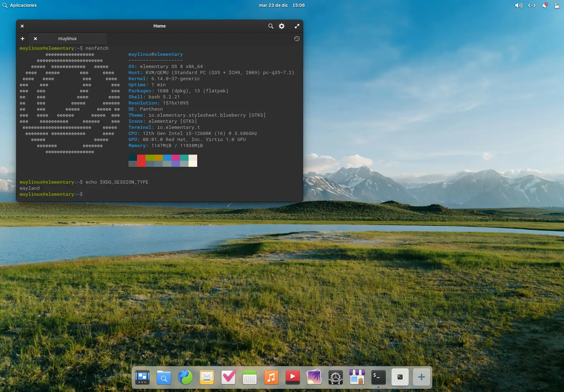Screen dimensions: 564x392
Task: Open the terminal search (magnifier) icon
Action: [x=271, y=26]
